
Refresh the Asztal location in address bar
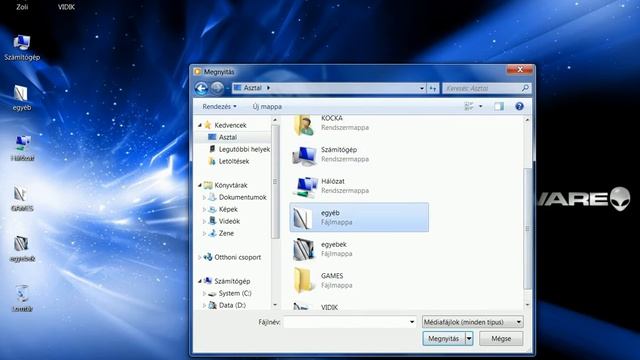tap(433, 88)
